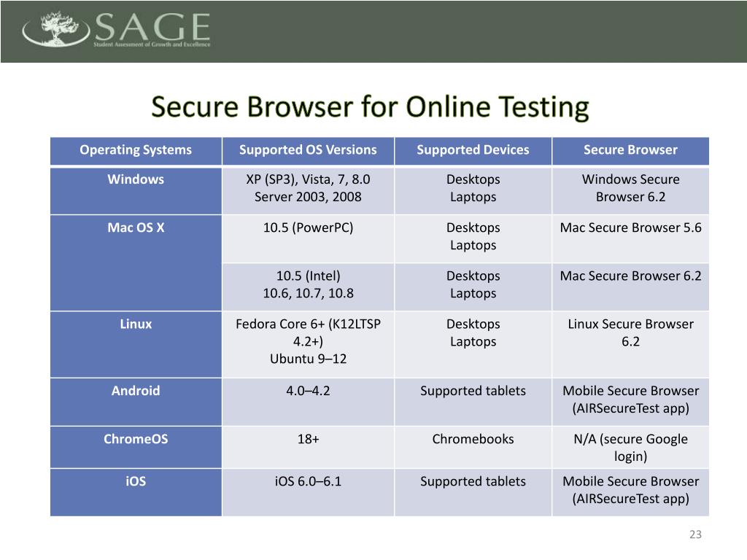
Task: Click the Linux row label
Action: pos(136,344)
